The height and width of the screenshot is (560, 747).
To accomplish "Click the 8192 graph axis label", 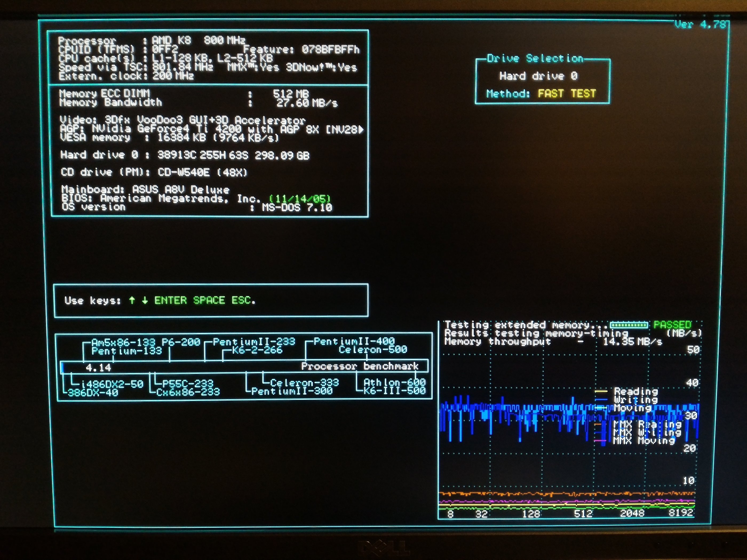I will (x=681, y=513).
